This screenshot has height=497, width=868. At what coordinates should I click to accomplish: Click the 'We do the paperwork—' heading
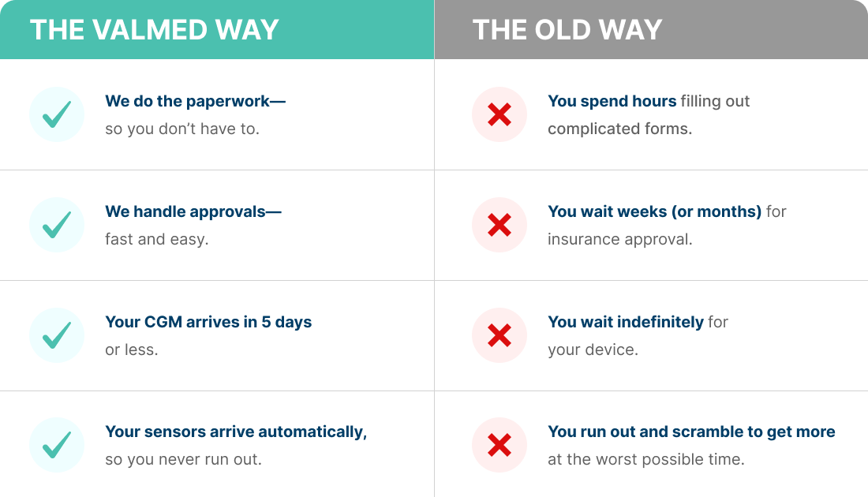[x=196, y=101]
